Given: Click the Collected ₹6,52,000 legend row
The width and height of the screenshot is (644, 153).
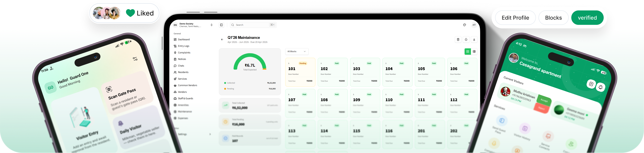Looking at the screenshot, I should coord(250,83).
